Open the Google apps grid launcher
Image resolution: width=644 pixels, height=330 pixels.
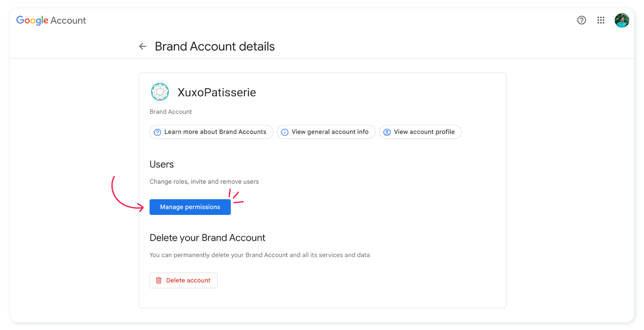601,20
